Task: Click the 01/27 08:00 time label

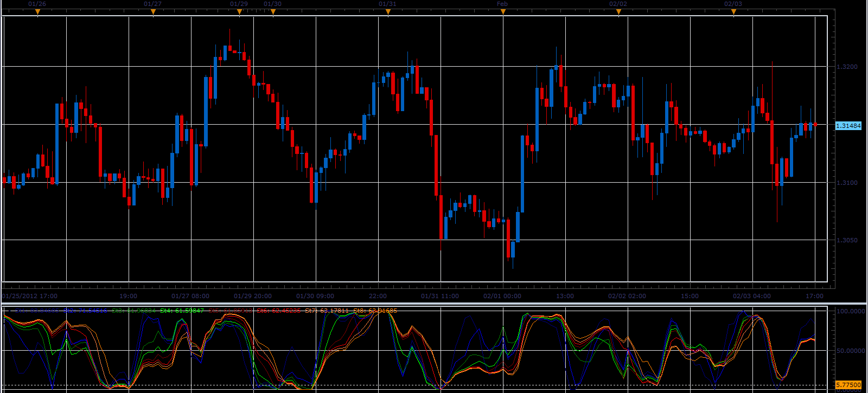Action: 190,296
